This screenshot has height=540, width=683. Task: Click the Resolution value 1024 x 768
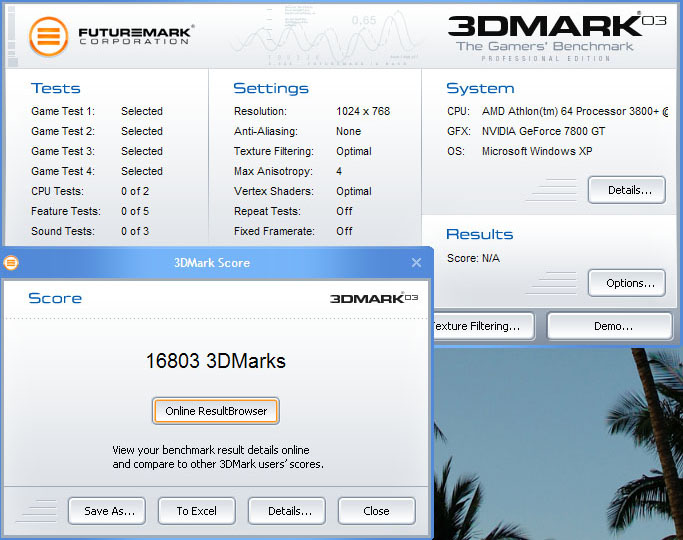(363, 111)
